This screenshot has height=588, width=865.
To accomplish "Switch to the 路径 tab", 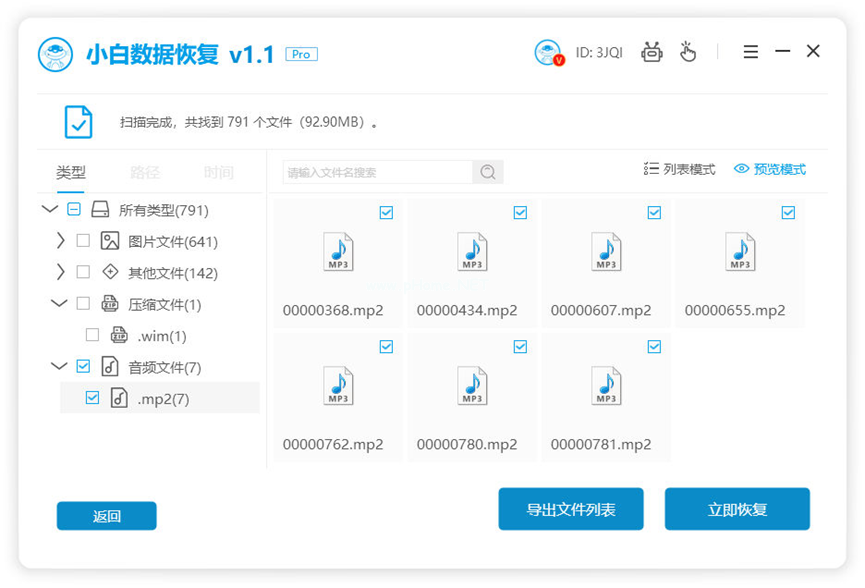I will pos(145,172).
